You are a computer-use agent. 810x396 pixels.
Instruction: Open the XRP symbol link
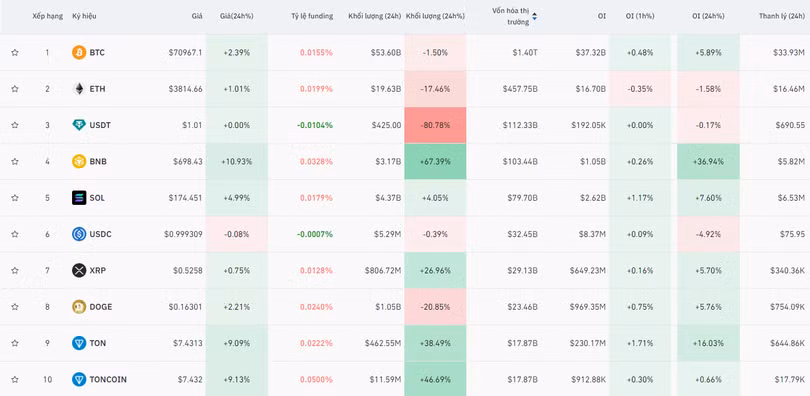[x=98, y=271]
